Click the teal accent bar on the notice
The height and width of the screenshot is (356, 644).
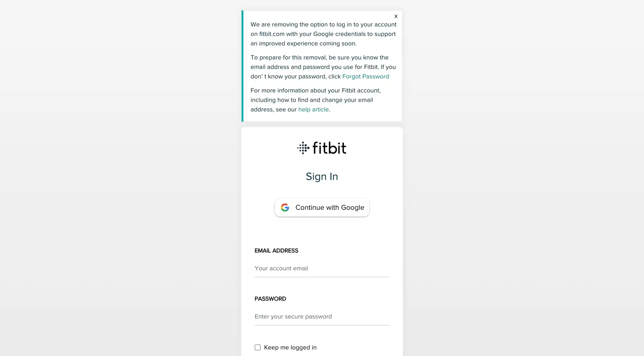tap(242, 66)
